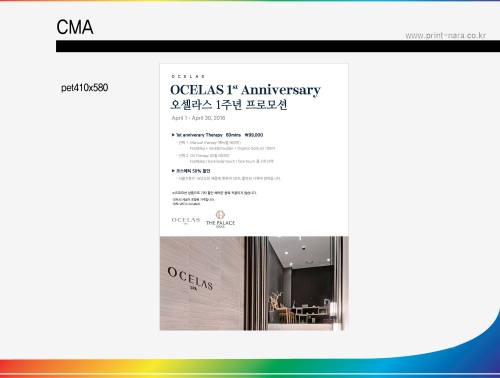Click the OCELAS spa logo beside THE PALACE
The image size is (500, 378).
(x=186, y=221)
